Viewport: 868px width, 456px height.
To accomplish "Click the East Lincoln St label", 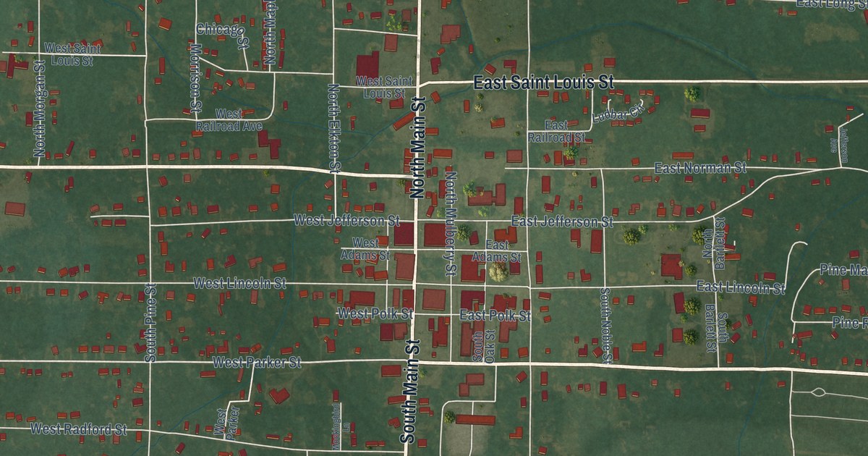I will point(741,288).
